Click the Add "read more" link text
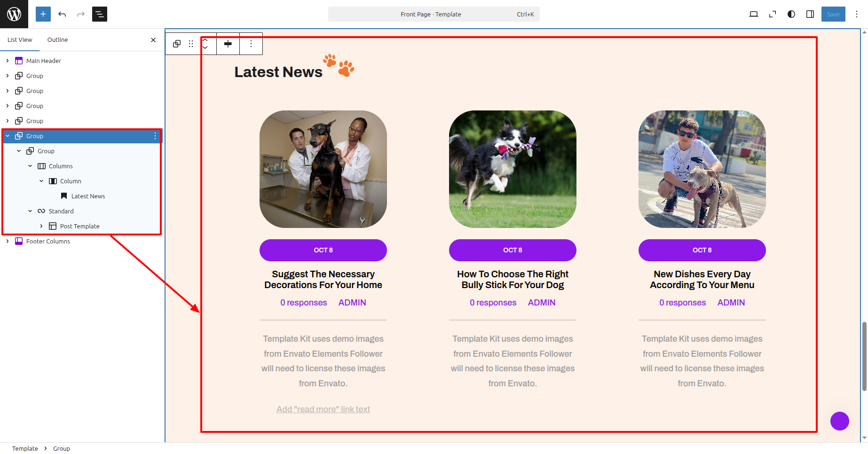 pyautogui.click(x=323, y=409)
